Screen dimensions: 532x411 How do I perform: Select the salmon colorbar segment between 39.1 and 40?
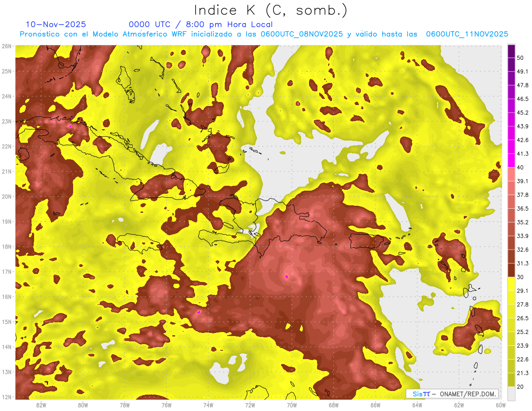coord(511,174)
